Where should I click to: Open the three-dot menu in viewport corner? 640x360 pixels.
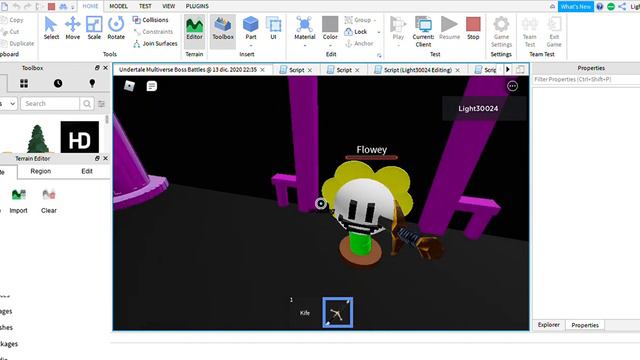point(512,86)
